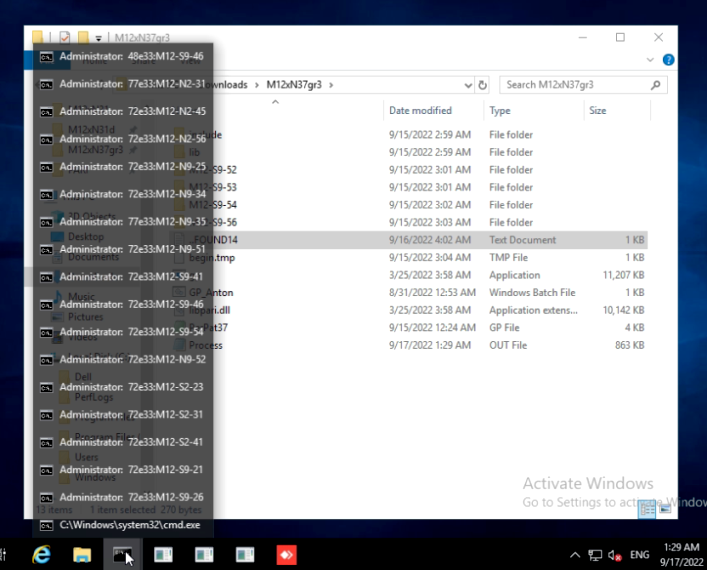Select the libpari.dll file row
The width and height of the screenshot is (707, 570).
(x=410, y=310)
